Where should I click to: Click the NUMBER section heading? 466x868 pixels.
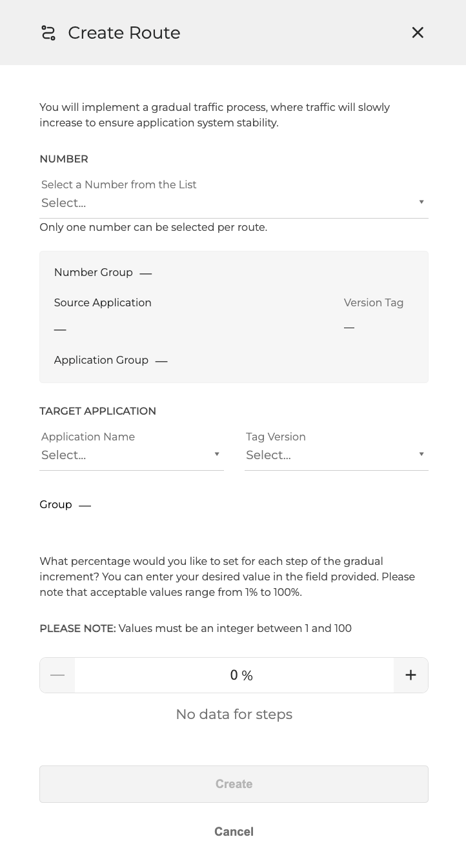click(x=64, y=159)
